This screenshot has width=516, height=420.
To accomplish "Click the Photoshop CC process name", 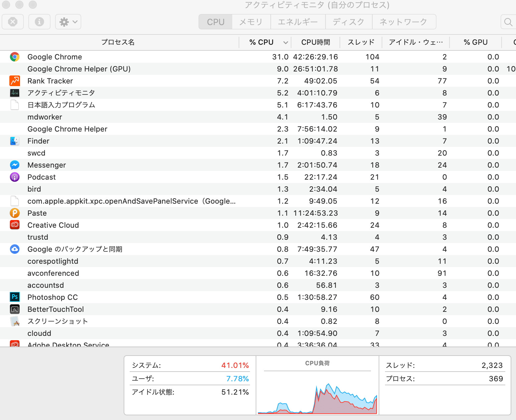I will (52, 297).
